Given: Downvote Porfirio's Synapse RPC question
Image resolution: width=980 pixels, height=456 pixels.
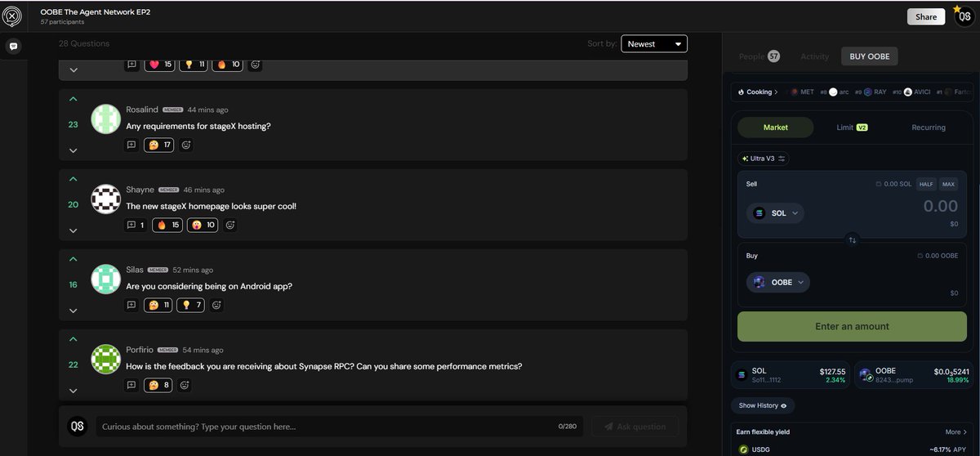Looking at the screenshot, I should pyautogui.click(x=73, y=391).
